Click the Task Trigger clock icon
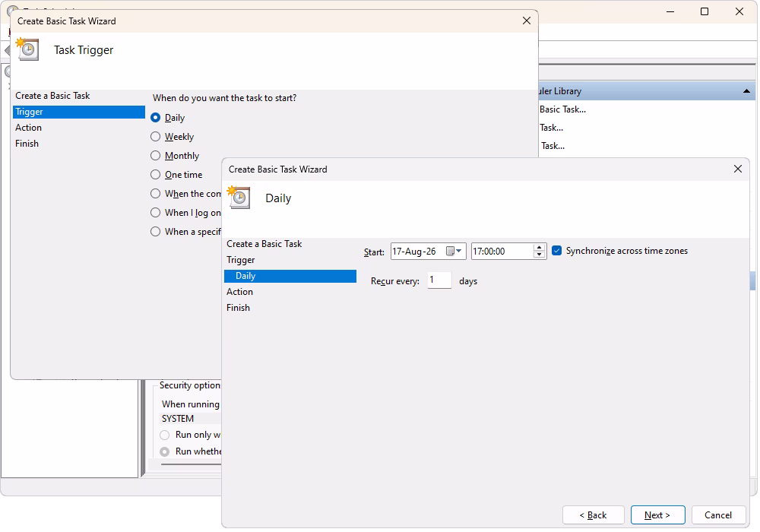The height and width of the screenshot is (532, 760). click(x=27, y=49)
